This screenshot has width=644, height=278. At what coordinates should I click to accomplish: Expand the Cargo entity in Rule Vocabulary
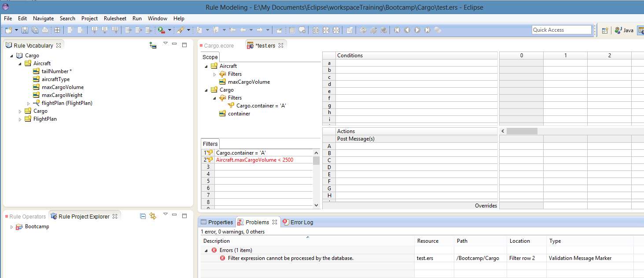(20, 111)
